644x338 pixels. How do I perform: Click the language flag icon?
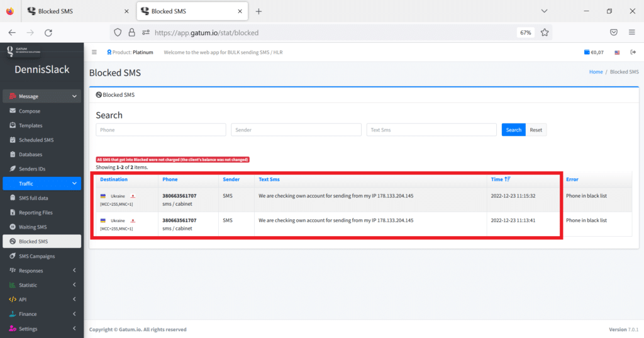tap(617, 52)
